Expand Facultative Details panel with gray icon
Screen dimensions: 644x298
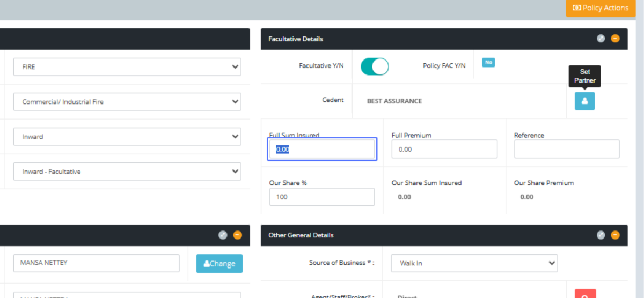pyautogui.click(x=601, y=39)
